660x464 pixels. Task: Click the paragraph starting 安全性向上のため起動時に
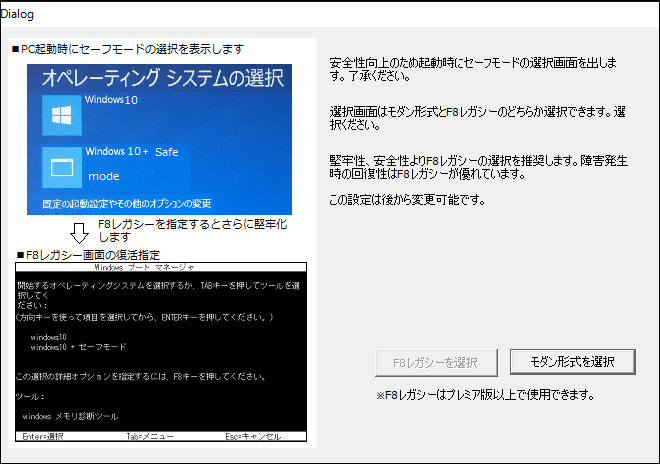473,69
